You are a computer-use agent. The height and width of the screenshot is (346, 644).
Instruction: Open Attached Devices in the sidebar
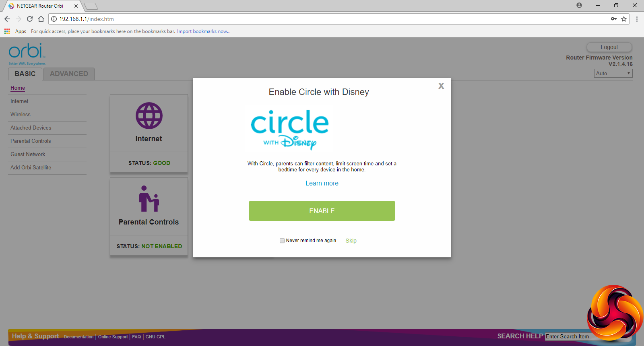coord(31,128)
